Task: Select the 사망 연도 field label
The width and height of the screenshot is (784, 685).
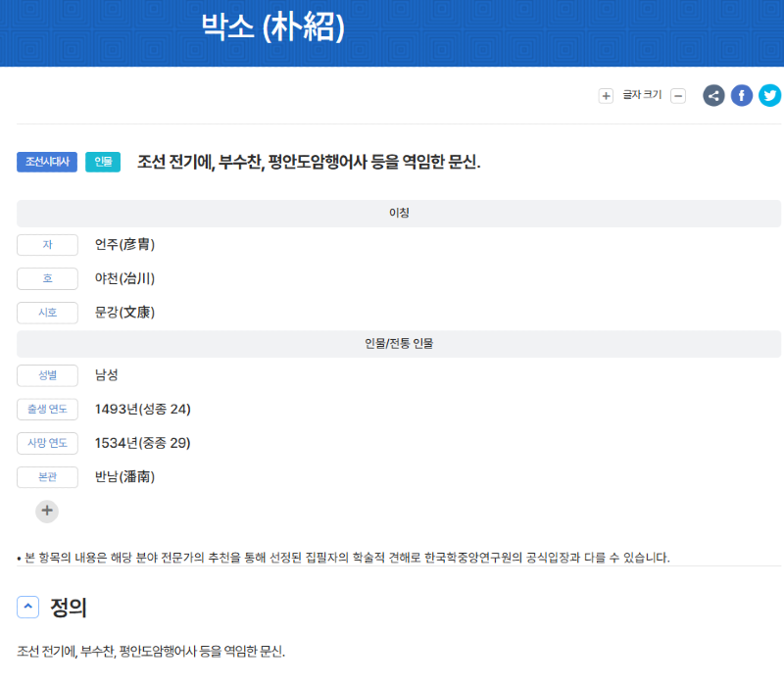Action: coord(47,444)
